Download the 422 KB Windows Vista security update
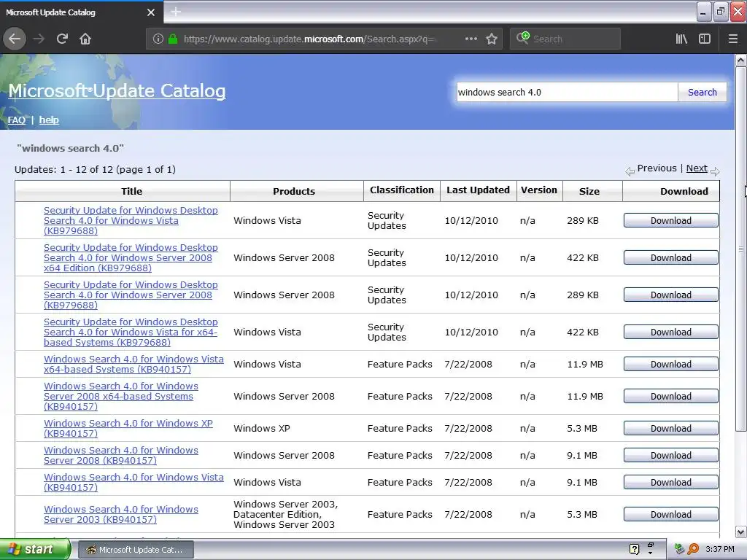Viewport: 747px width, 560px height. (x=671, y=332)
